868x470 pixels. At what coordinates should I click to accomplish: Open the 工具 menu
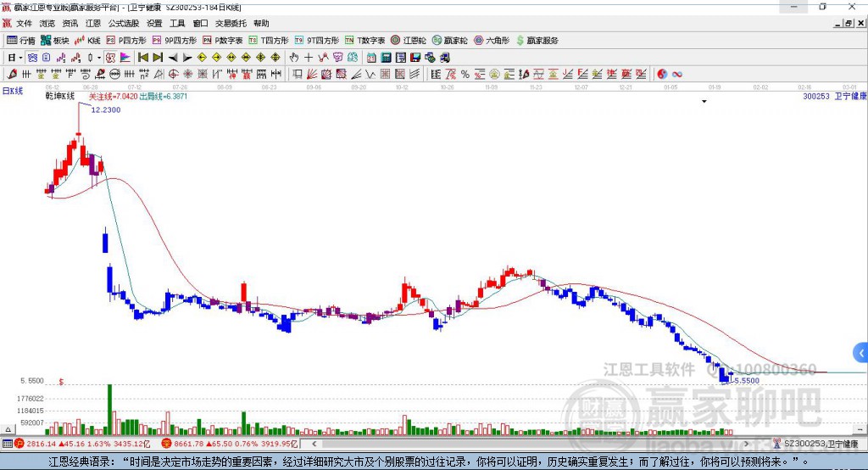pos(177,23)
